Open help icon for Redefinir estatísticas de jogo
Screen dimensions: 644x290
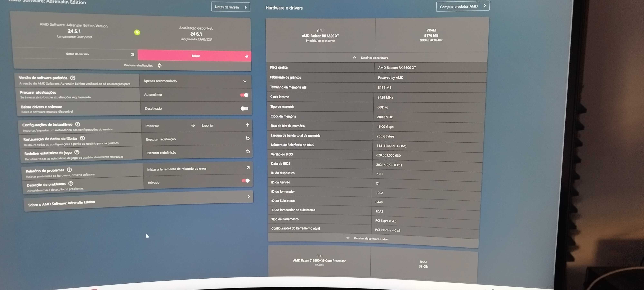point(77,152)
